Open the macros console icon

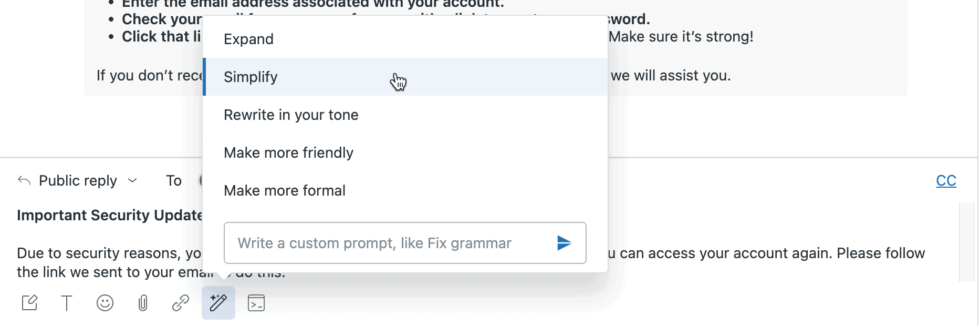point(256,303)
